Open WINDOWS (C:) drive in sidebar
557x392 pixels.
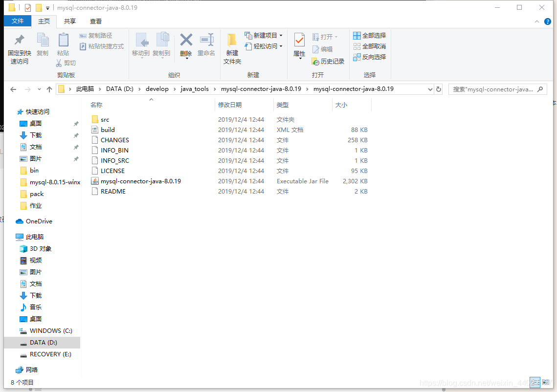(51, 330)
